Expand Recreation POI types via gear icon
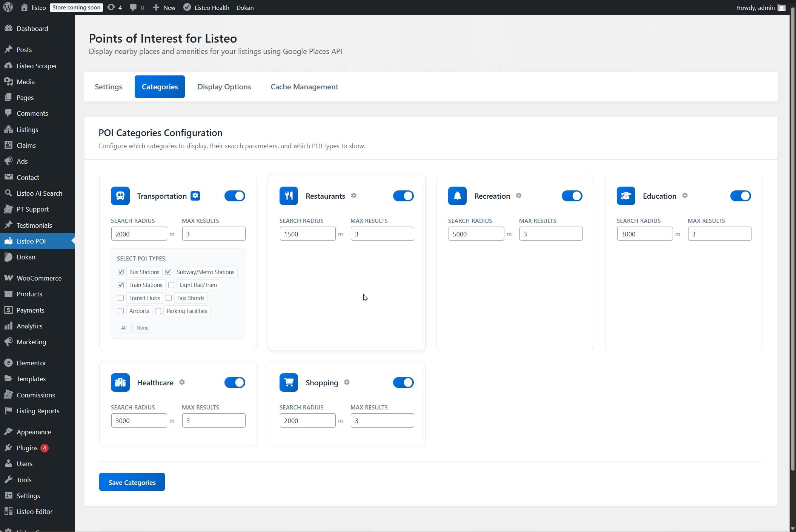Viewport: 796px width, 532px height. coord(519,196)
